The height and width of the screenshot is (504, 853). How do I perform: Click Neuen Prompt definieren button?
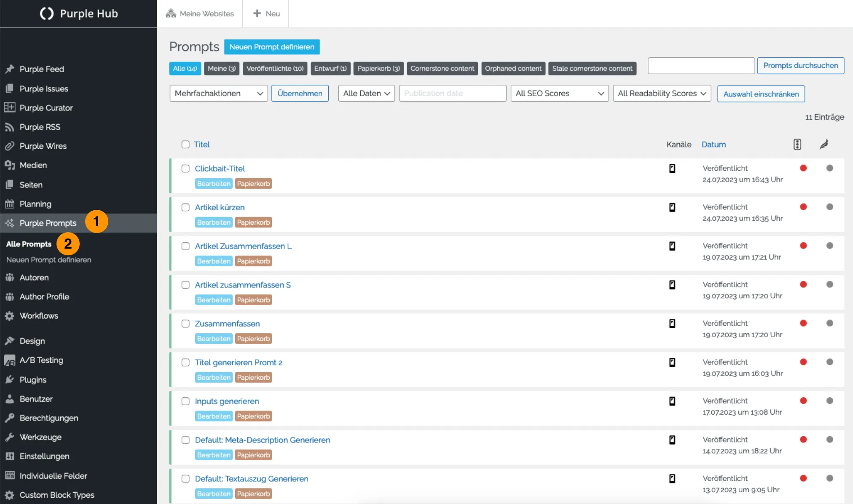[272, 47]
